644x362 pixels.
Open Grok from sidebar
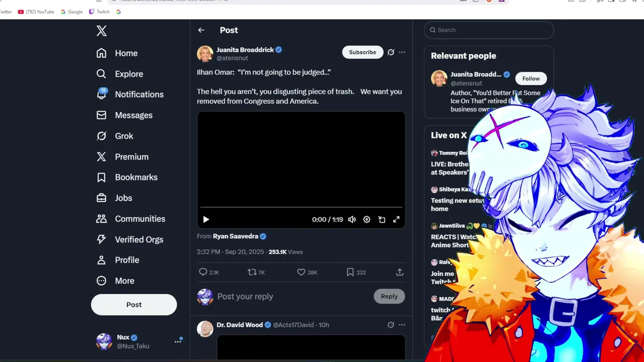click(x=115, y=136)
